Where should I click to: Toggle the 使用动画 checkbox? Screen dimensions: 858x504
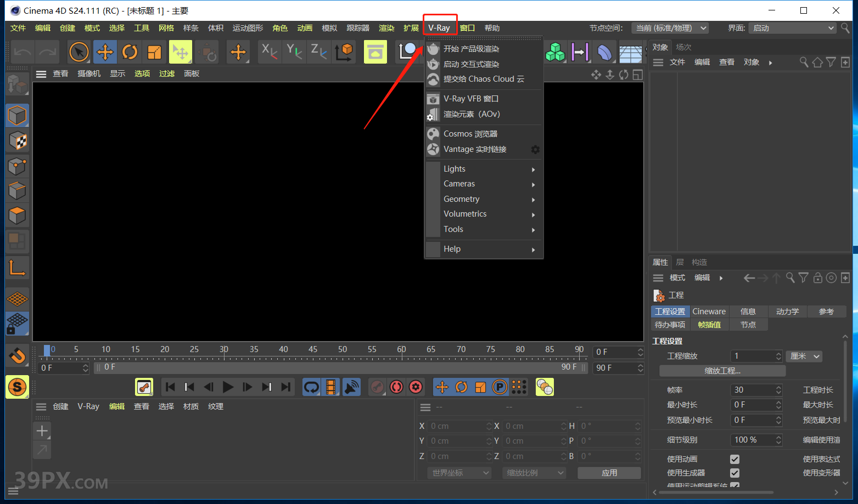(x=734, y=459)
